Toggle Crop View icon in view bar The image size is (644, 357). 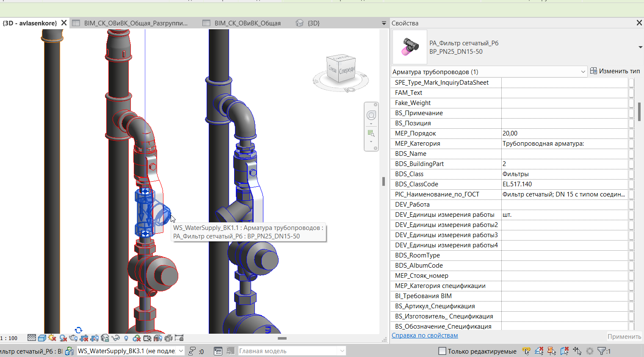click(x=84, y=338)
